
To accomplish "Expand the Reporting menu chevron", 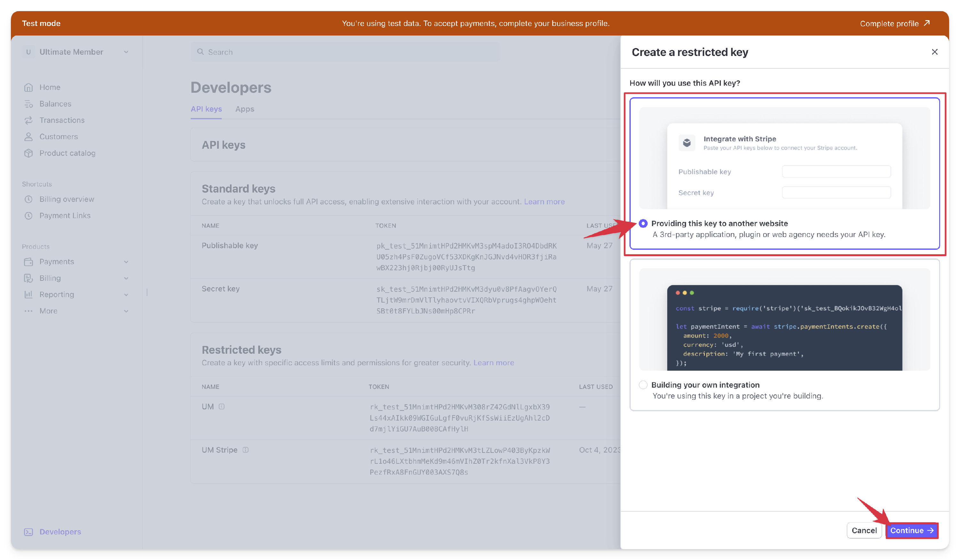I will tap(126, 295).
